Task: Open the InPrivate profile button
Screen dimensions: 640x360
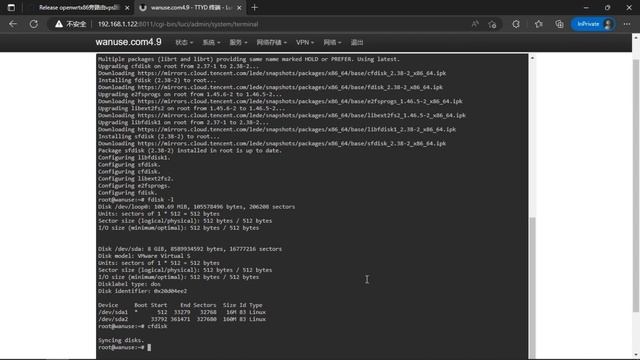Action: (593, 24)
